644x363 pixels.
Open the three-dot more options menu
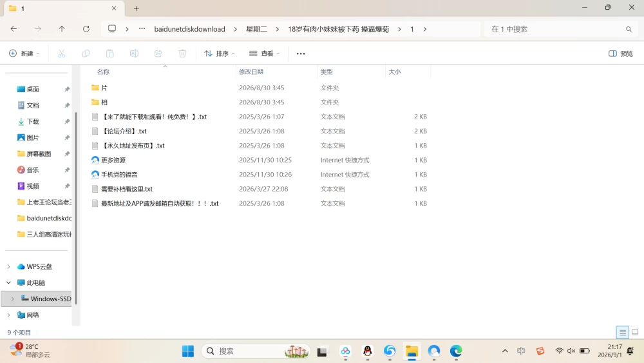pyautogui.click(x=301, y=54)
